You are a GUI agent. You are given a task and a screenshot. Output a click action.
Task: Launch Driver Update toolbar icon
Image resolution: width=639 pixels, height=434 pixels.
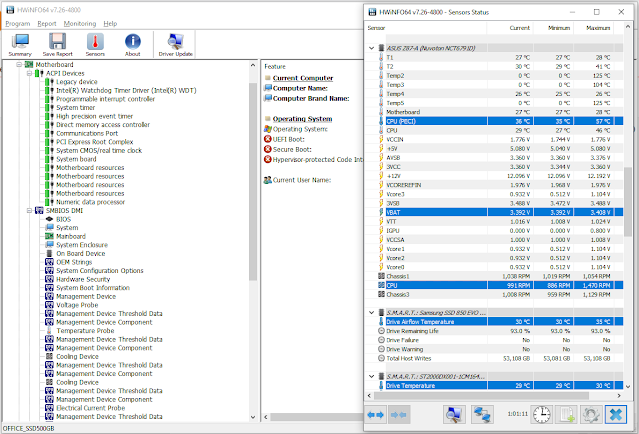[x=175, y=44]
